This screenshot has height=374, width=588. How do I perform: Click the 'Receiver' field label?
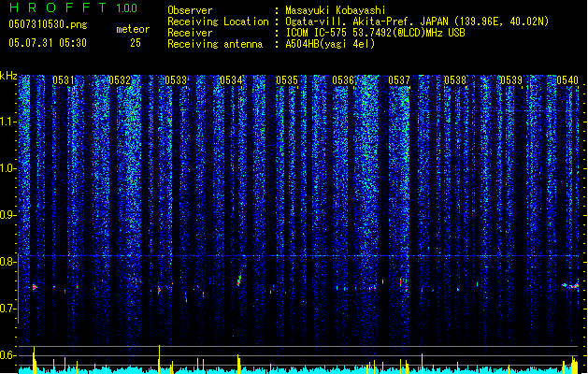tap(190, 33)
